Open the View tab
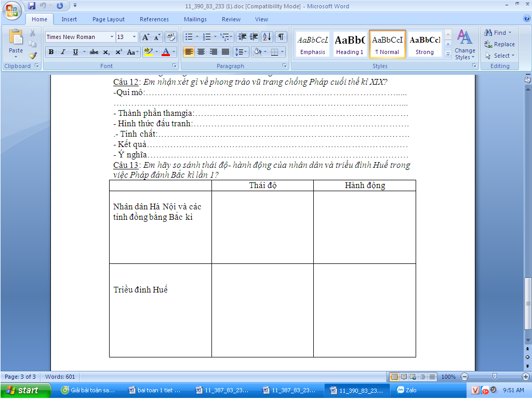The height and width of the screenshot is (399, 532). pyautogui.click(x=261, y=19)
